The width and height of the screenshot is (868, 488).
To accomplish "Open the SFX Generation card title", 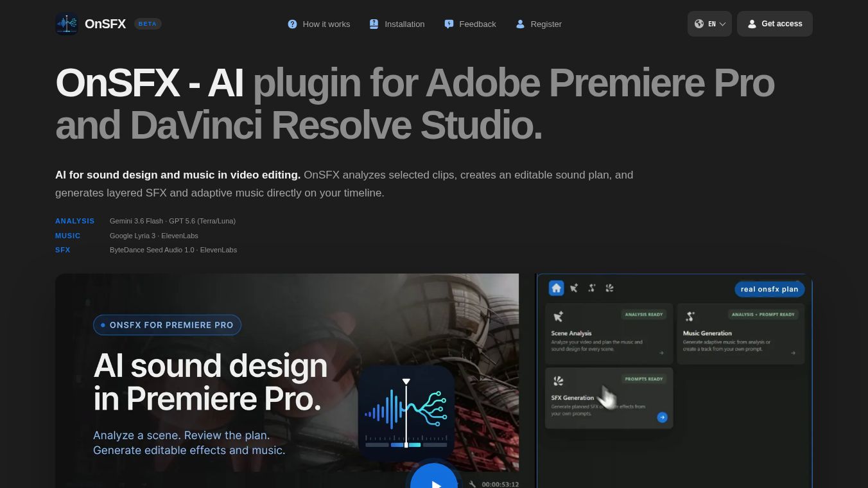I will tap(573, 398).
